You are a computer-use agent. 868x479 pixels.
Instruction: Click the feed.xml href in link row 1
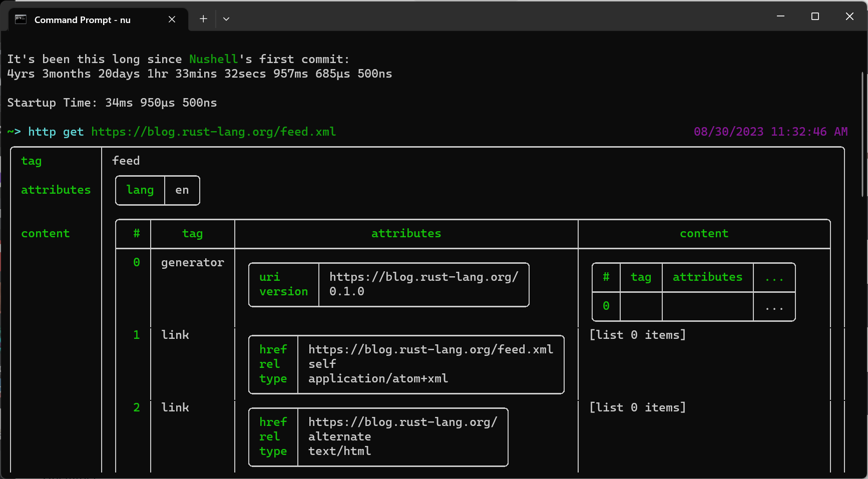[430, 349]
